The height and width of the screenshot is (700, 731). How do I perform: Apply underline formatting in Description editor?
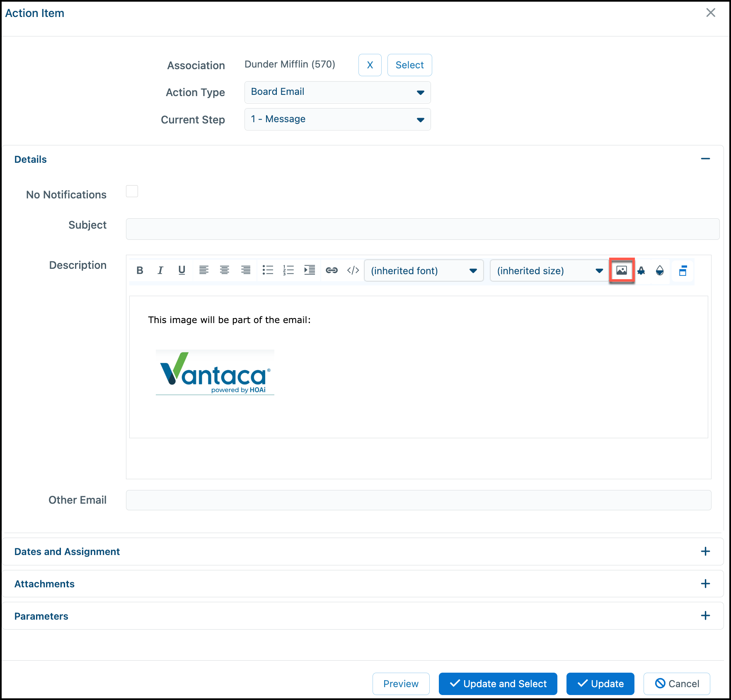[182, 270]
